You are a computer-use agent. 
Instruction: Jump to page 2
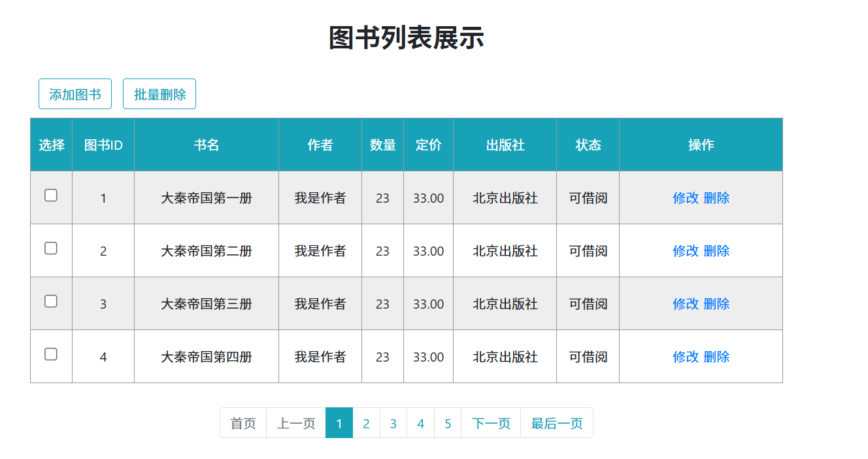(x=366, y=423)
